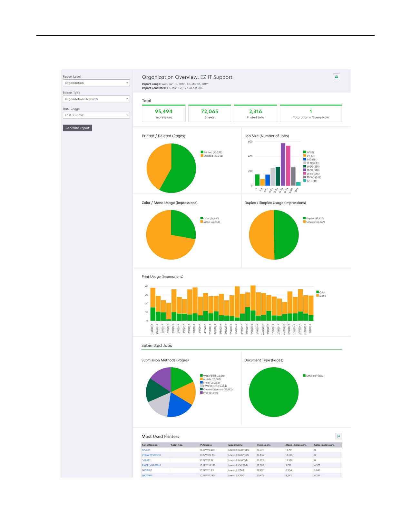Open the SPLAB1 serial number link
Image resolution: width=411 pixels, height=532 pixels.
[x=146, y=450]
